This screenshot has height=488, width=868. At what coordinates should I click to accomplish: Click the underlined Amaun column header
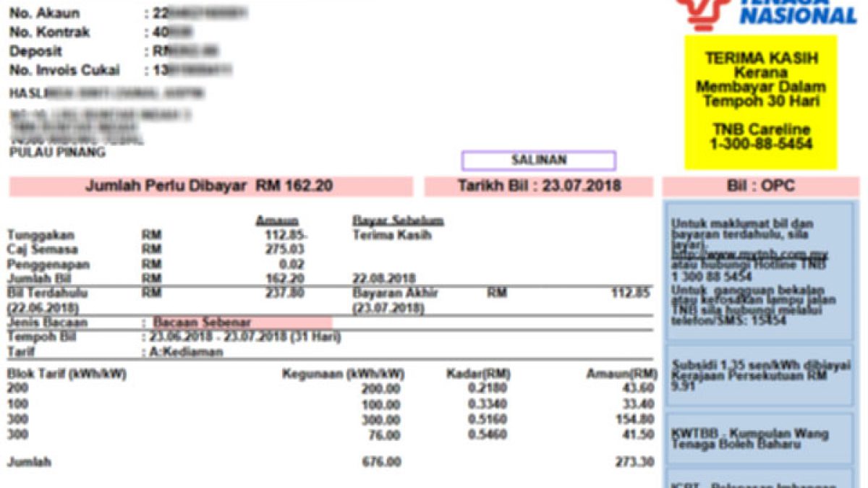click(277, 221)
